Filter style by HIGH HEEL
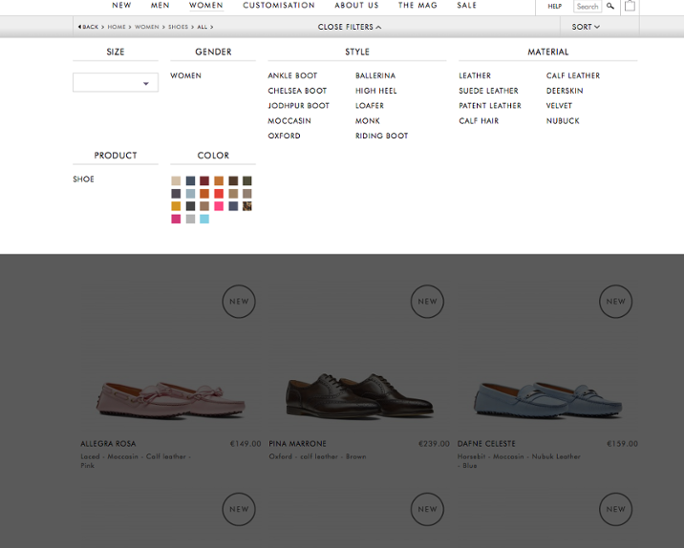 376,91
